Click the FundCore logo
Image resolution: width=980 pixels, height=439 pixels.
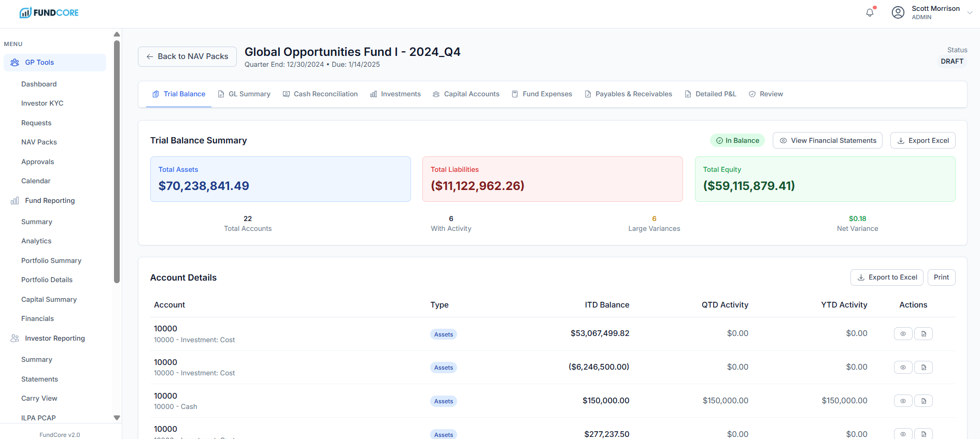[x=49, y=12]
